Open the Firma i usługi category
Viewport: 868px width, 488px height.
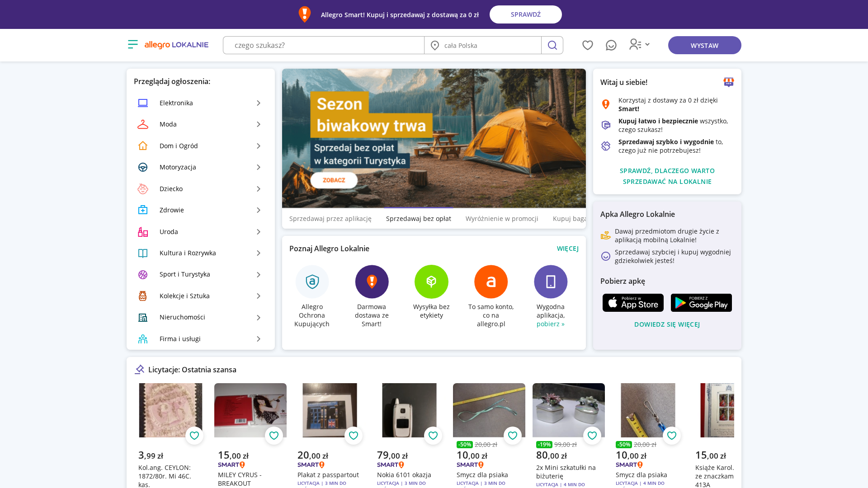coord(201,339)
